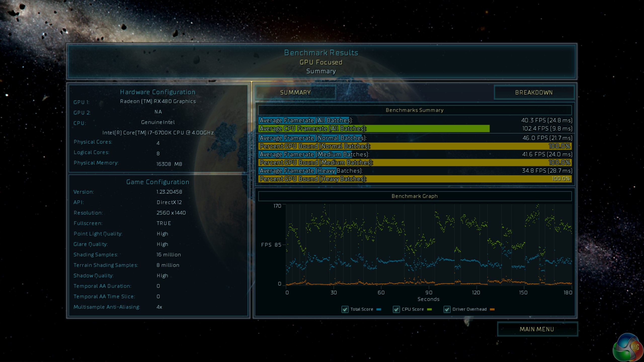Click the Average Framerate All Batches row
Screen dimensions: 644x362
pyautogui.click(x=415, y=120)
